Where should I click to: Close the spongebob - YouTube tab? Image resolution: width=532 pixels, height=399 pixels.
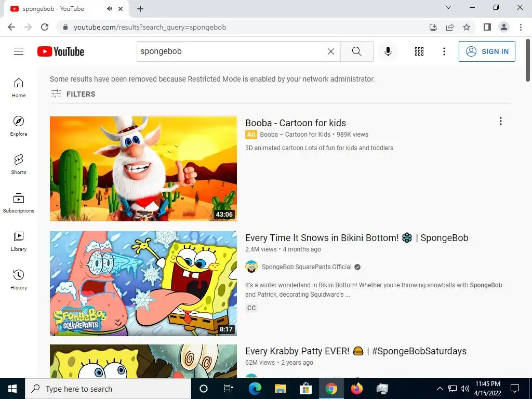tap(121, 9)
